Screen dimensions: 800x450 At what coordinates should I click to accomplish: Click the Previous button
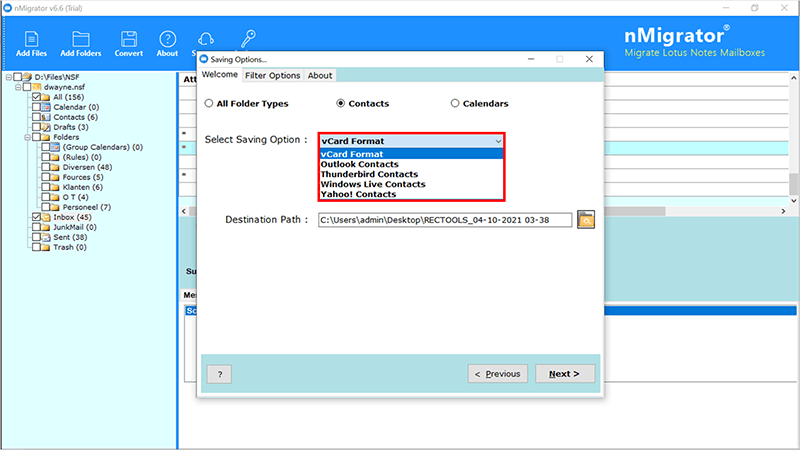pos(497,374)
